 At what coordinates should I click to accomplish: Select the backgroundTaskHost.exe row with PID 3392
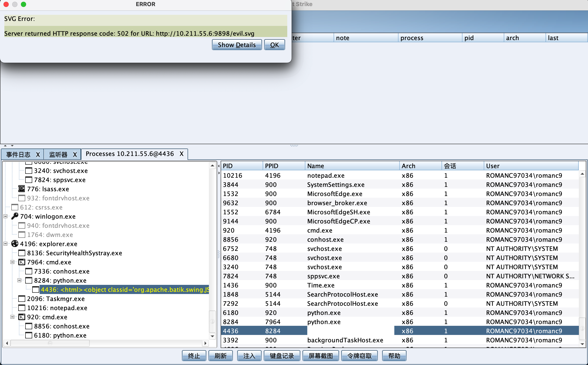[x=400, y=340]
